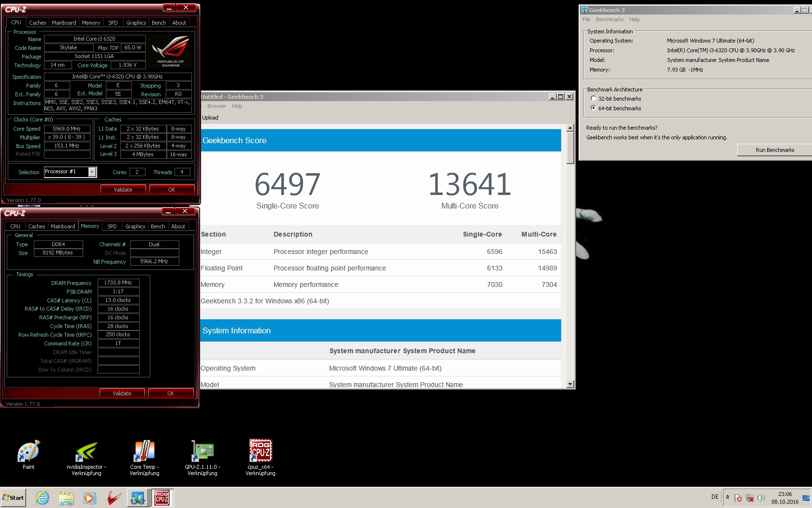
Task: Switch to About tab in upper CPU-Z
Action: pos(179,23)
